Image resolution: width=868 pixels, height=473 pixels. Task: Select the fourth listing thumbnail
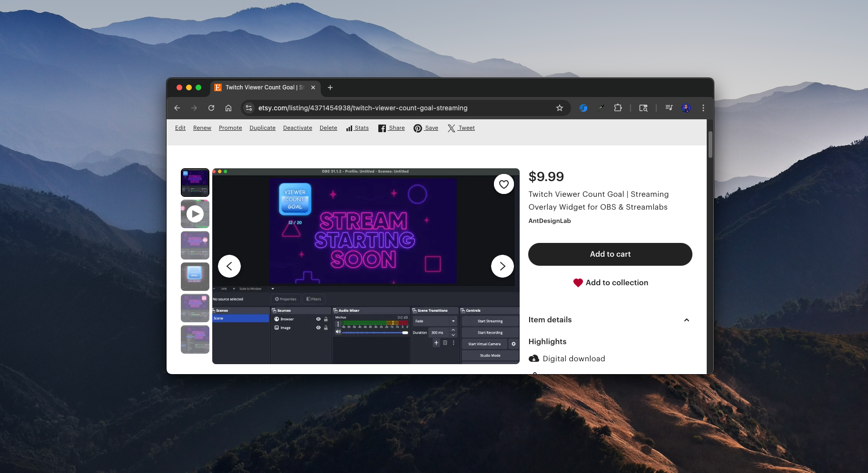pyautogui.click(x=195, y=277)
